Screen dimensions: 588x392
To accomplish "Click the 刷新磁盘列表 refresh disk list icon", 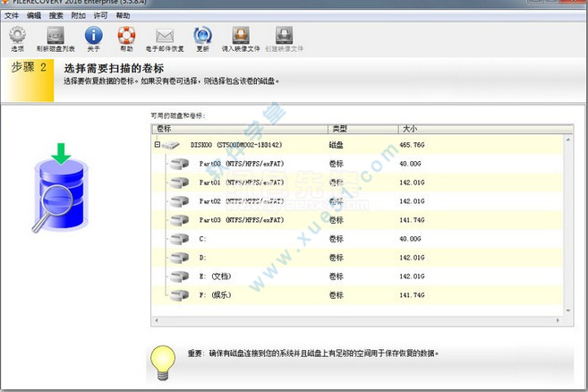I will coord(55,35).
